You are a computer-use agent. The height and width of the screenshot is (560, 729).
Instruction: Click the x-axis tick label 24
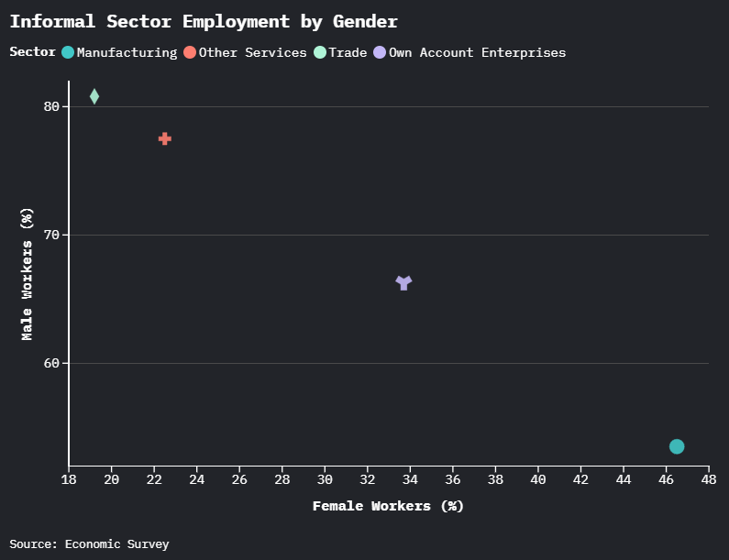[x=196, y=479]
